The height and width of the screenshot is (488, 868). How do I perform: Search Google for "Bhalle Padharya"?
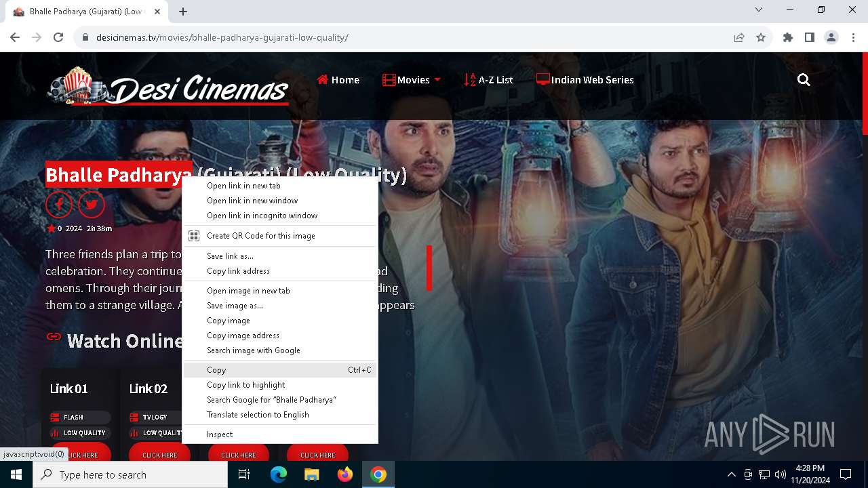coord(280,400)
